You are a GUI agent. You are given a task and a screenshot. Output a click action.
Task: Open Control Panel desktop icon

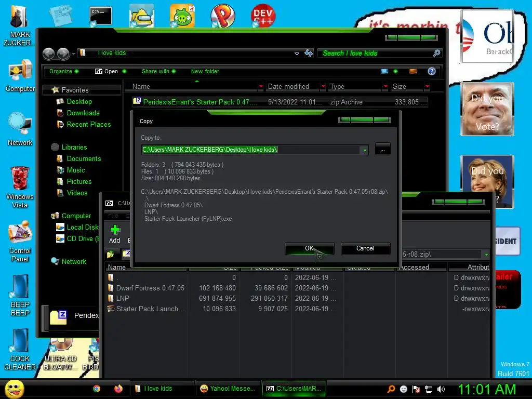(20, 242)
